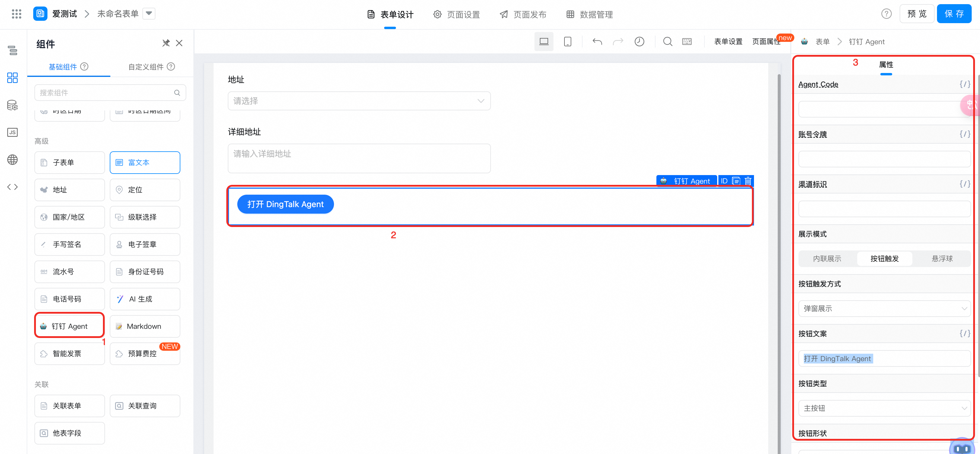Click the 爱测试 app logo icon
980x454 pixels.
40,14
